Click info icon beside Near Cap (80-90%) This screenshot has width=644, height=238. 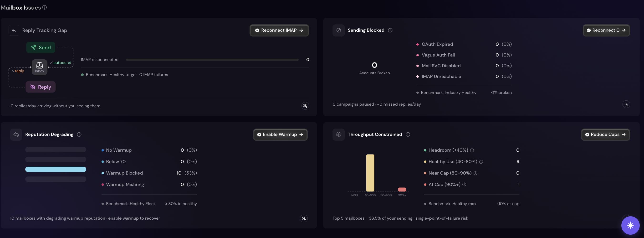(x=475, y=173)
